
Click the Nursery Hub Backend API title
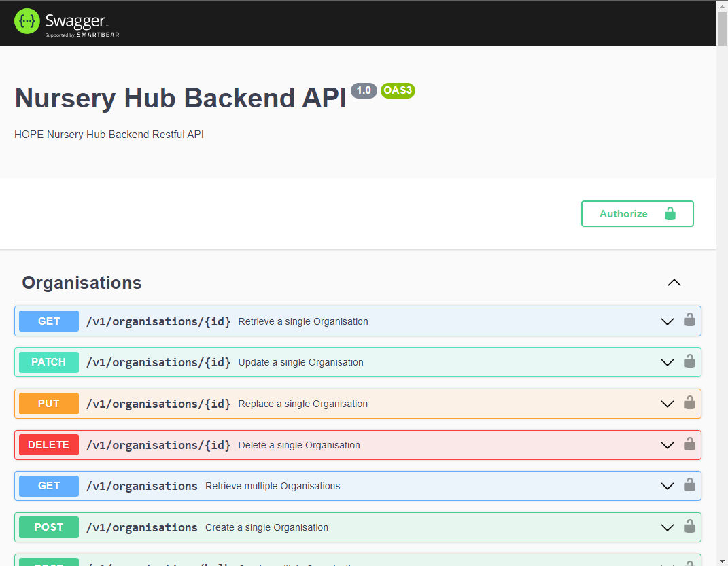click(x=180, y=98)
